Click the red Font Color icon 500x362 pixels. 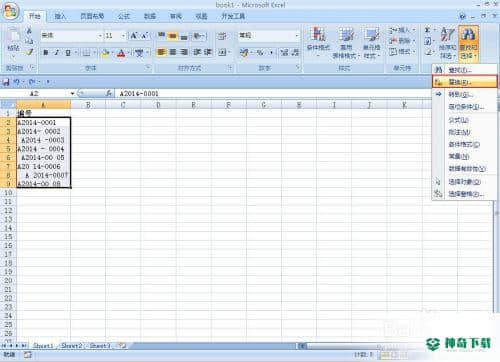pyautogui.click(x=121, y=53)
